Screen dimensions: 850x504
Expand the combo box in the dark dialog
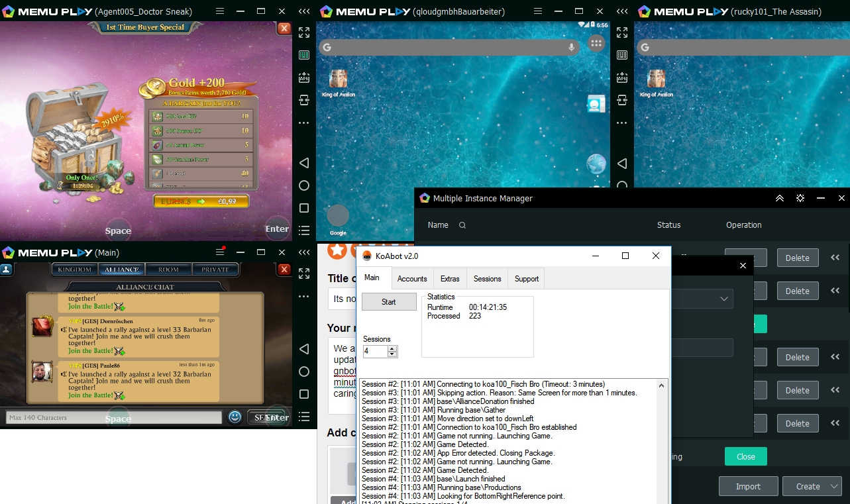click(x=724, y=299)
